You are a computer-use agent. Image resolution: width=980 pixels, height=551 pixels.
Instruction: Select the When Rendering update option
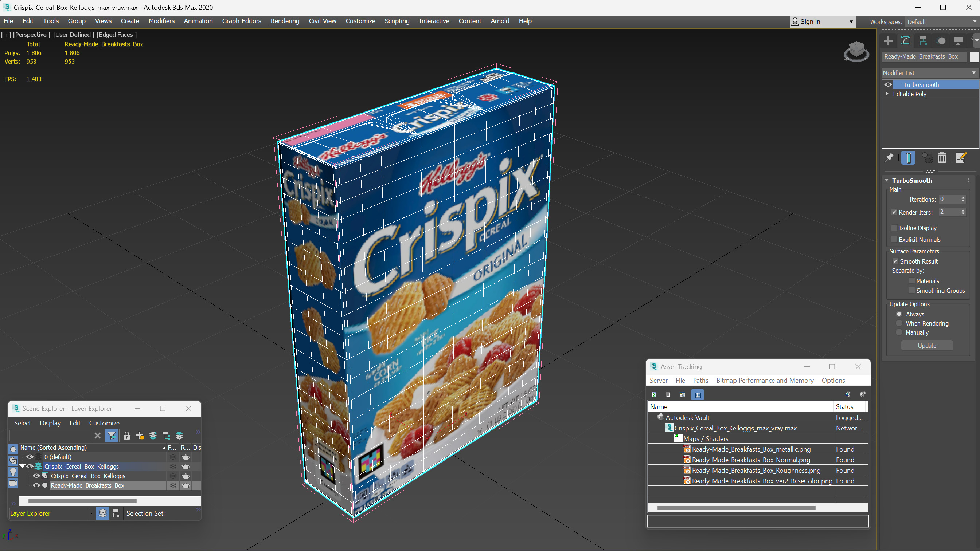(899, 323)
